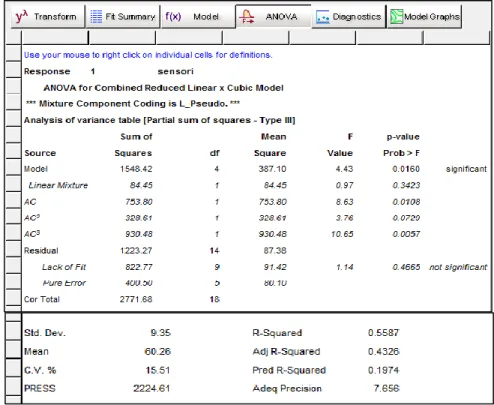
Task: Click the 'Prob > F' column header
Action: 401,153
